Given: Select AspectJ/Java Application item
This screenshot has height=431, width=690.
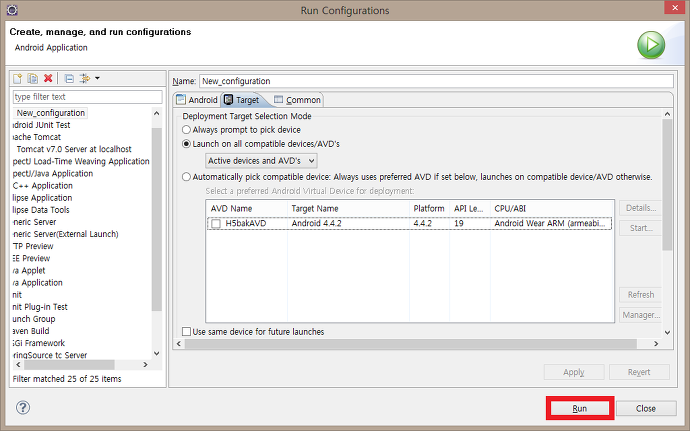Looking at the screenshot, I should [53, 173].
